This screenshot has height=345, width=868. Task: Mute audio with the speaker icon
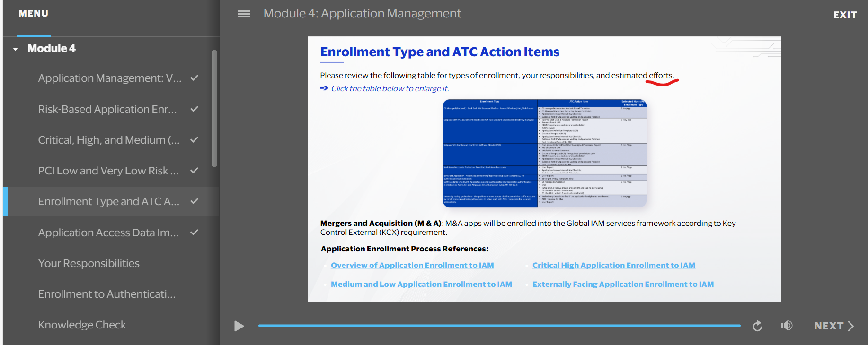pyautogui.click(x=787, y=326)
